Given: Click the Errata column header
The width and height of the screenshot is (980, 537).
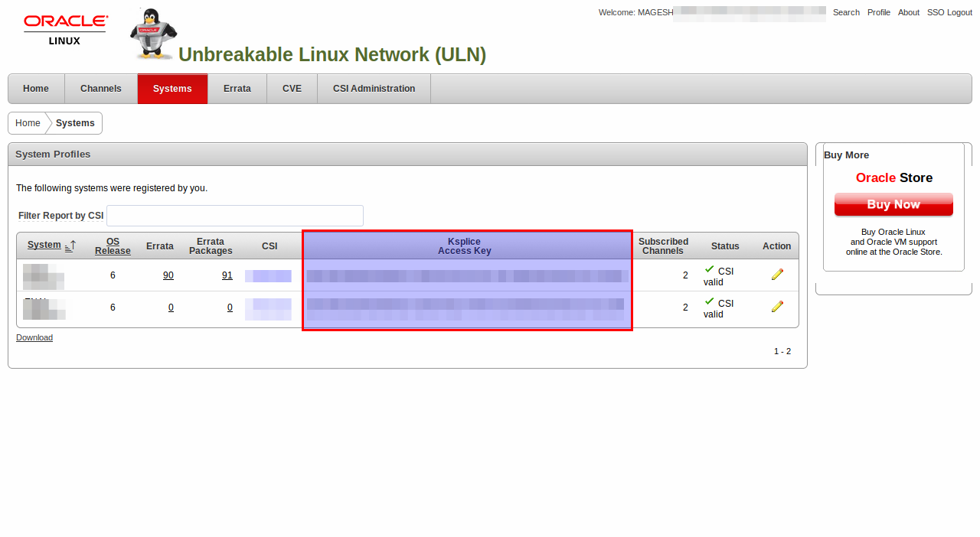Looking at the screenshot, I should pyautogui.click(x=160, y=246).
